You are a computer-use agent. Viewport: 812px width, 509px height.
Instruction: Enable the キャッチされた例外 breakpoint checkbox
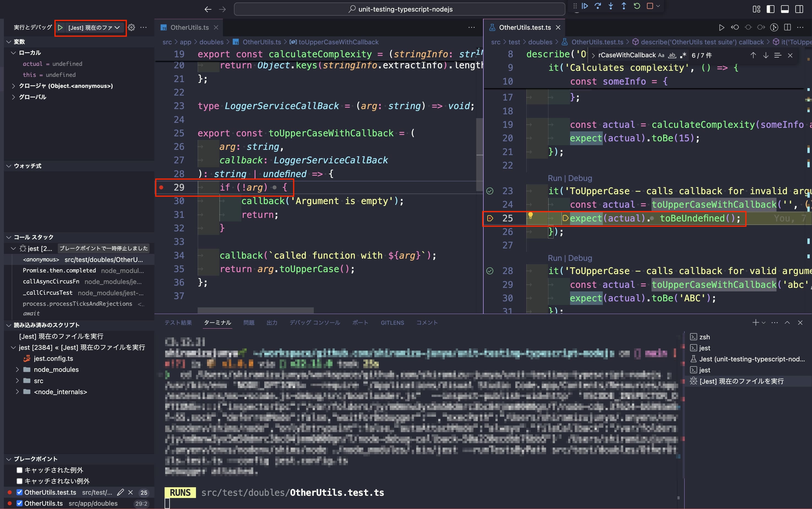pos(20,470)
